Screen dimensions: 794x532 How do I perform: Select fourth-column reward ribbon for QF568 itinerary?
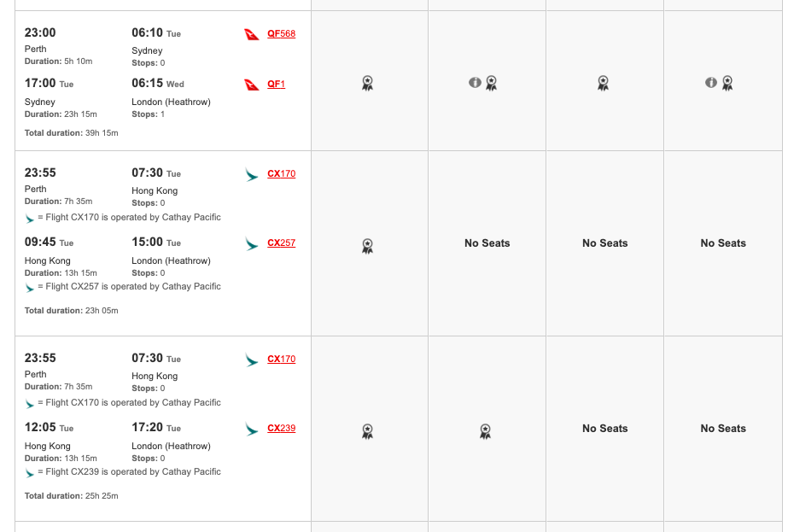(727, 83)
